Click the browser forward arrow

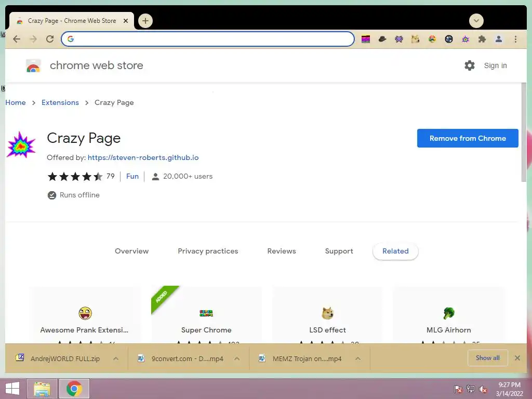pos(33,39)
